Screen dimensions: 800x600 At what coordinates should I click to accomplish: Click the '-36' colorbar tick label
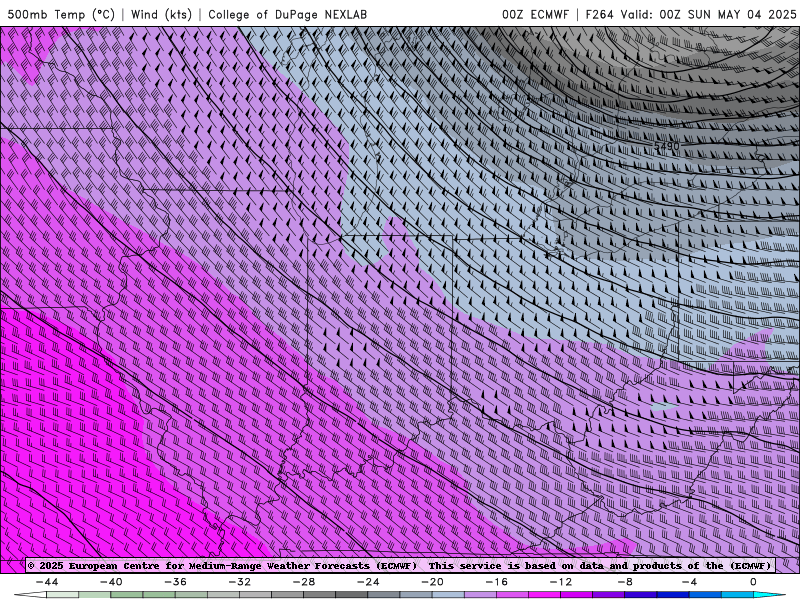(x=175, y=582)
